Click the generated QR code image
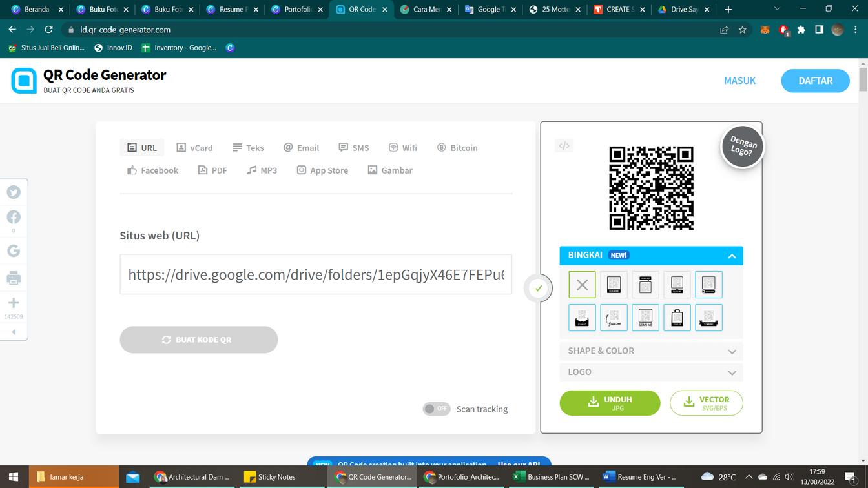This screenshot has width=868, height=488. [651, 188]
